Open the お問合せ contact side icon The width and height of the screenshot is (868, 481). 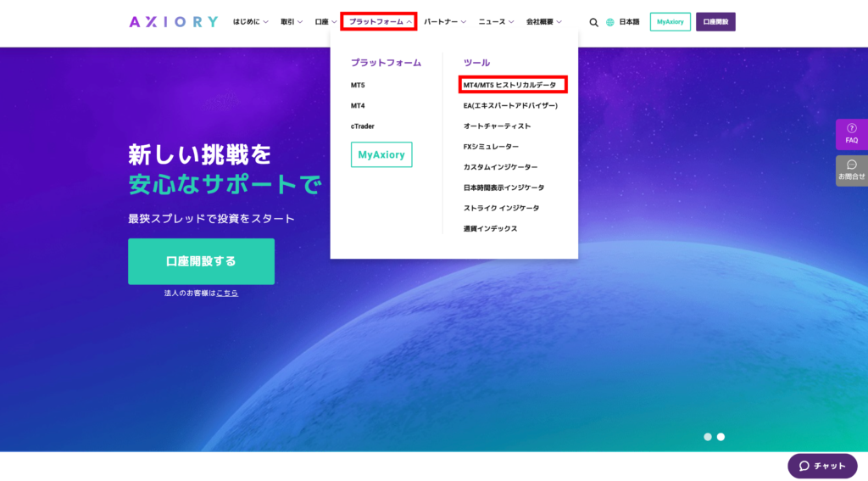pos(851,171)
